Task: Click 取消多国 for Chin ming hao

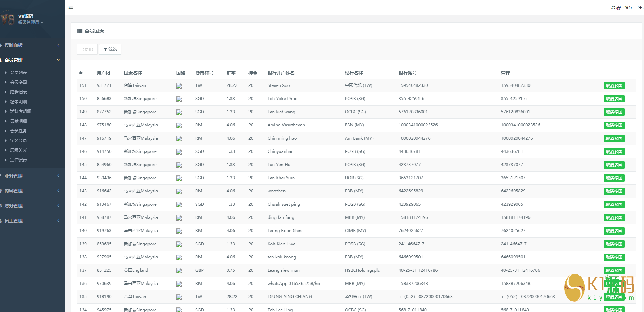Action: [614, 139]
